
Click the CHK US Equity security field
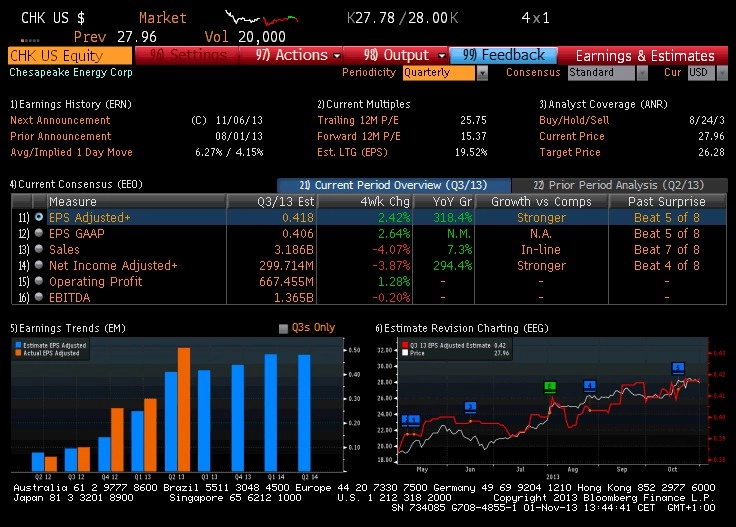click(x=70, y=55)
